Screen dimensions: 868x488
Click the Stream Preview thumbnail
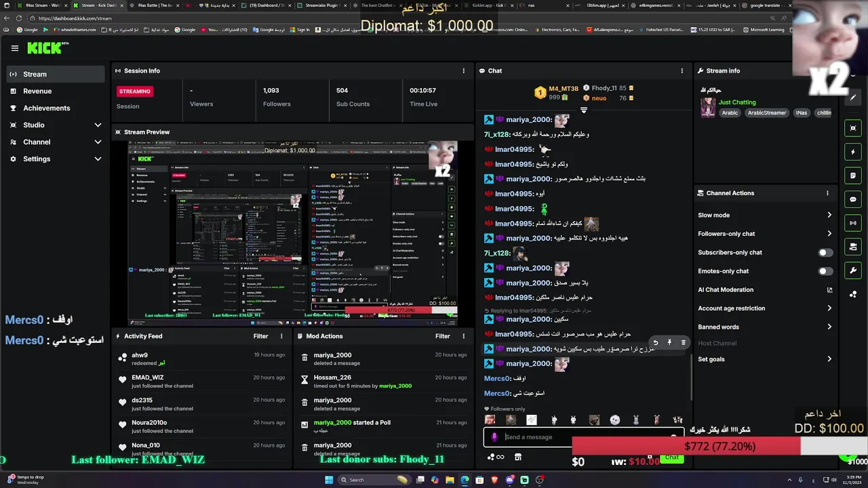[x=293, y=233]
